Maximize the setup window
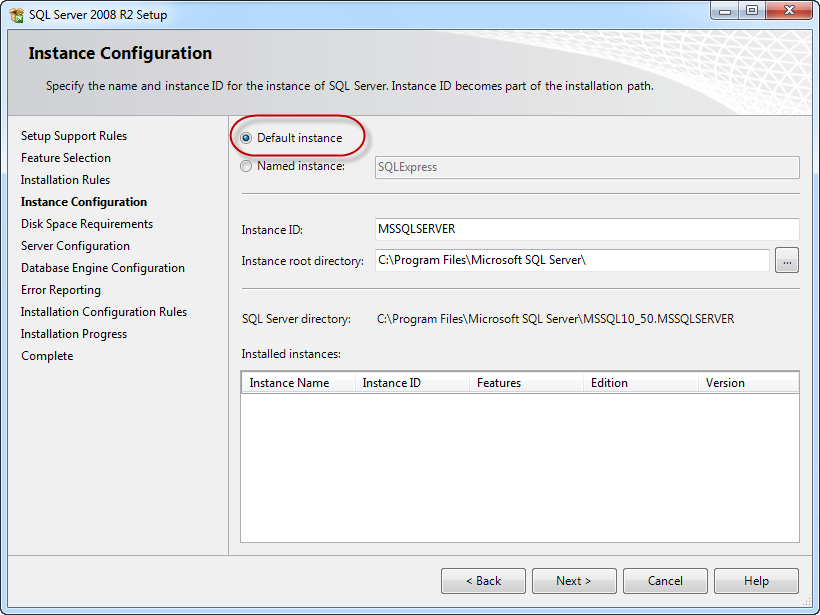 coord(752,10)
